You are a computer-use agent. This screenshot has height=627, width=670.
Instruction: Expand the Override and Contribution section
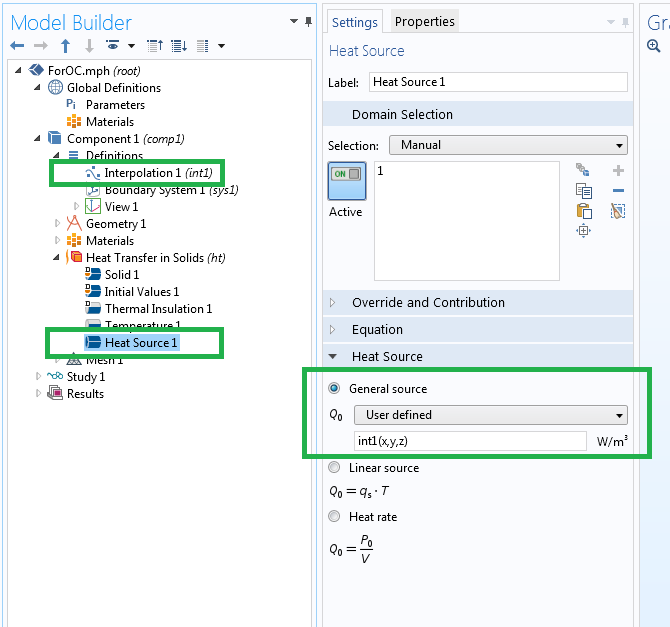pyautogui.click(x=428, y=303)
